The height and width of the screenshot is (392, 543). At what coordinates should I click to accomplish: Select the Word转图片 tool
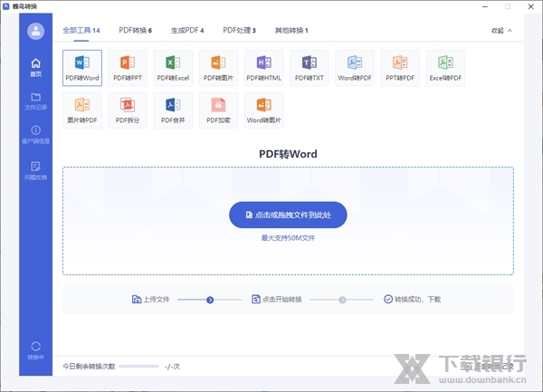[x=264, y=110]
